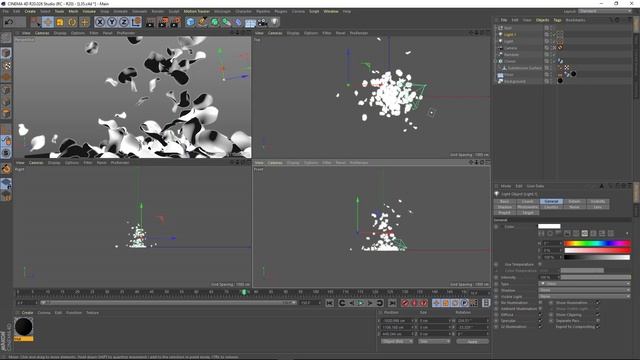This screenshot has width=640, height=360.
Task: Enable the Use Temperature checkbox
Action: tap(540, 264)
